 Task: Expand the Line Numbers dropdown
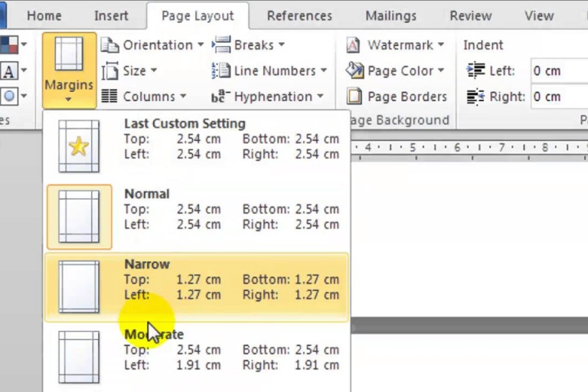269,70
